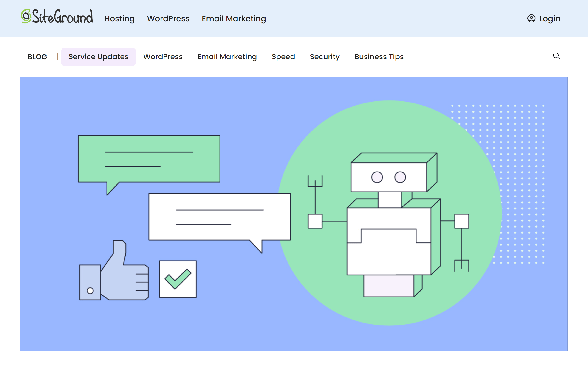Expand the Hosting navigation dropdown
This screenshot has width=588, height=367.
tap(119, 19)
